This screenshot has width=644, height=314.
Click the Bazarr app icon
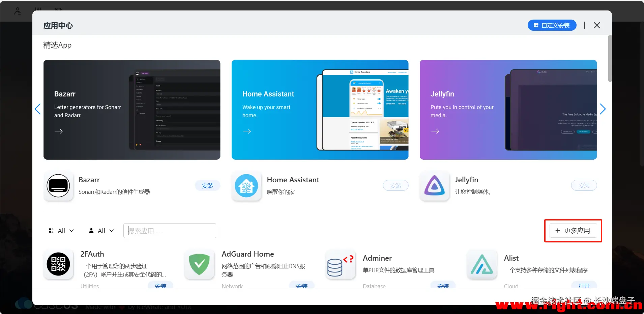(x=58, y=186)
